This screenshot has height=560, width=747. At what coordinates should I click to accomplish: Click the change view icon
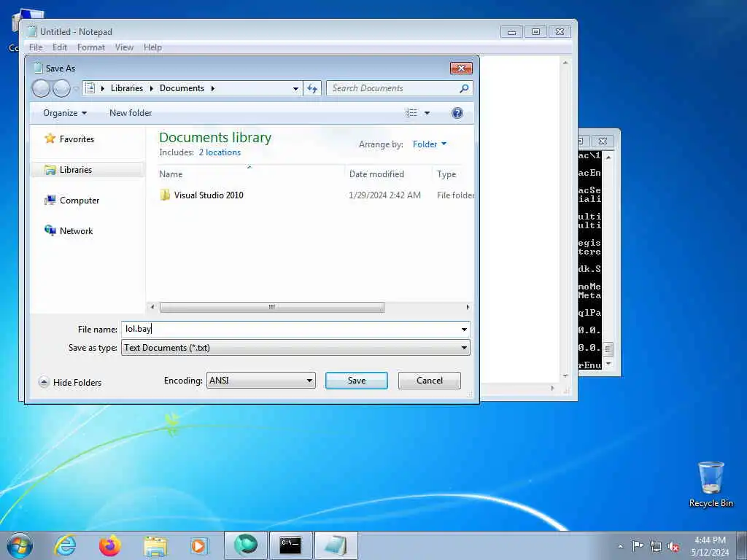point(411,113)
